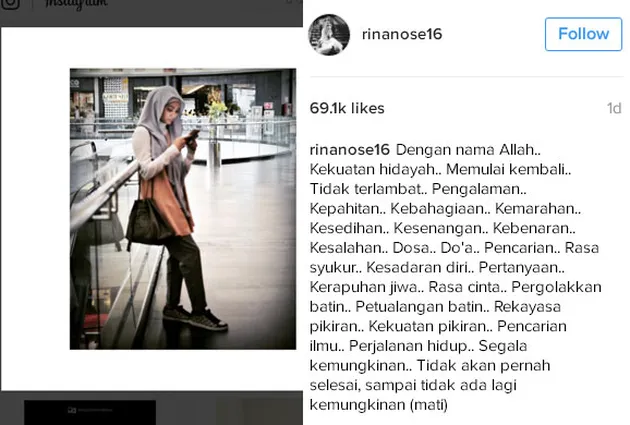The height and width of the screenshot is (425, 630).
Task: Click the caption's last word '(mati)'
Action: (429, 405)
